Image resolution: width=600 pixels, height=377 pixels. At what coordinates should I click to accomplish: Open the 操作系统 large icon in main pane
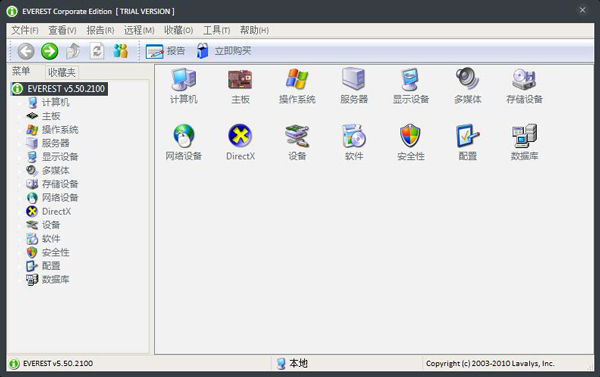(297, 86)
